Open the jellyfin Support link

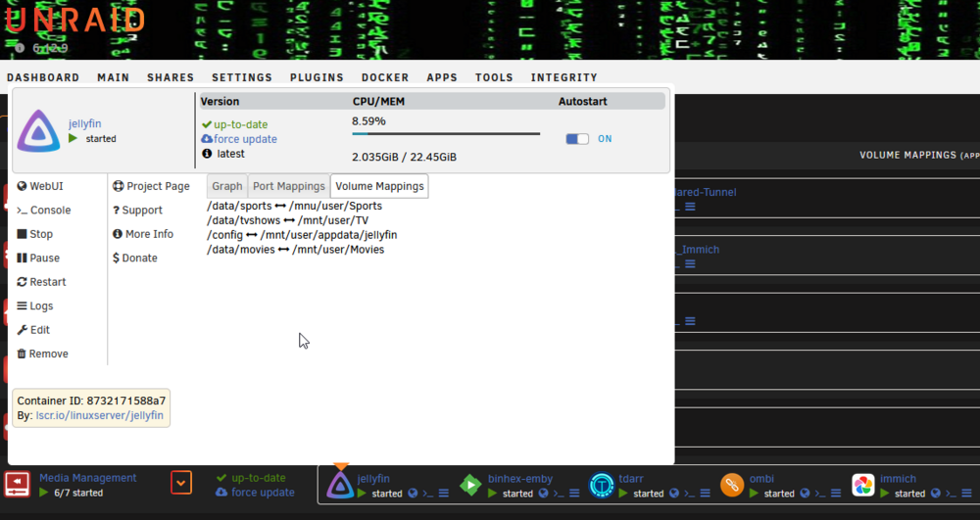point(137,210)
